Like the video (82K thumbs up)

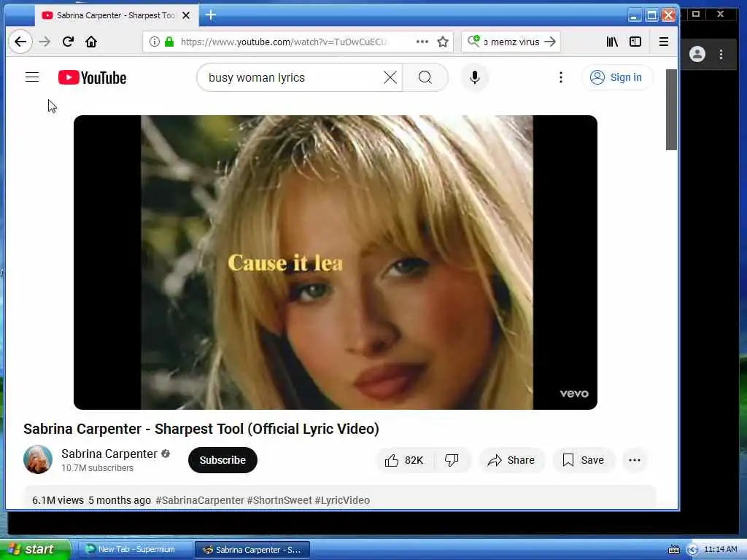(404, 460)
